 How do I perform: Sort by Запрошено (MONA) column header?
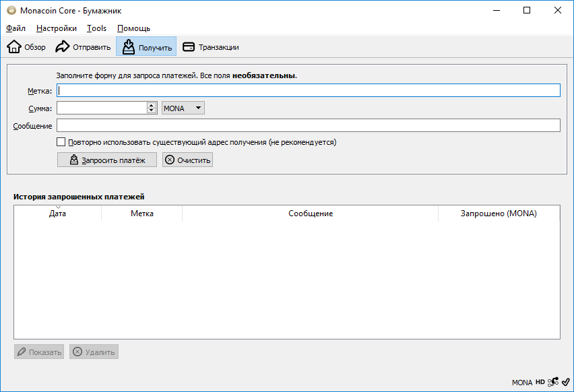(499, 214)
